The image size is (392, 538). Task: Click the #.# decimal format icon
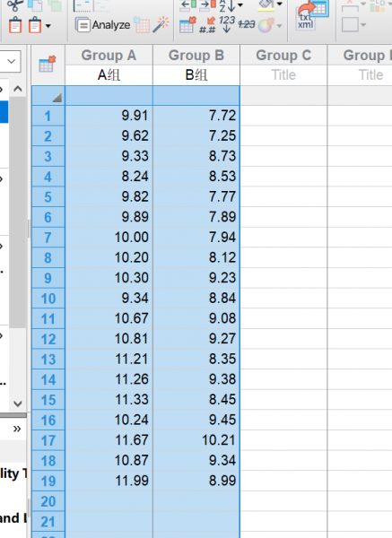tap(207, 25)
